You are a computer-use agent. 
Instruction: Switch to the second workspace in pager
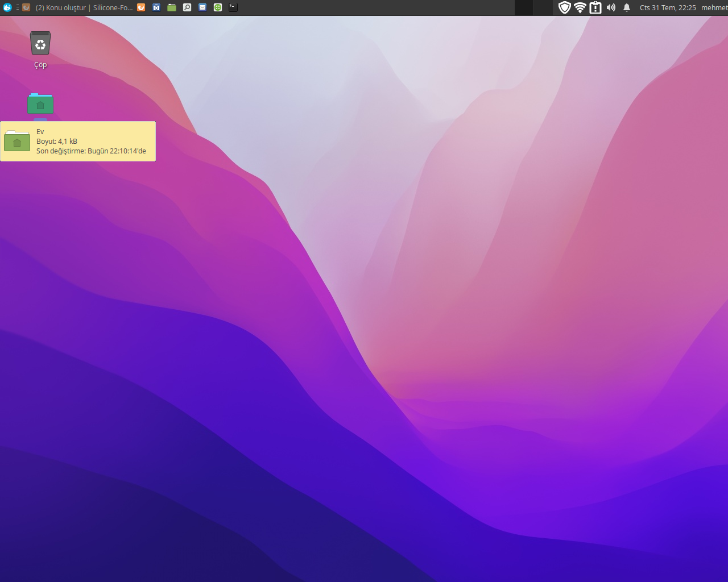tap(543, 7)
